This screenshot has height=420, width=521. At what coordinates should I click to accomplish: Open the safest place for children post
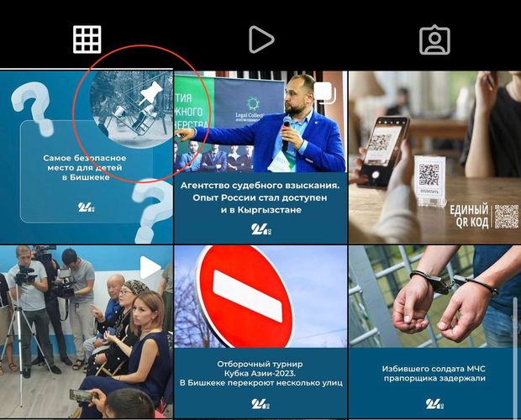pos(87,157)
